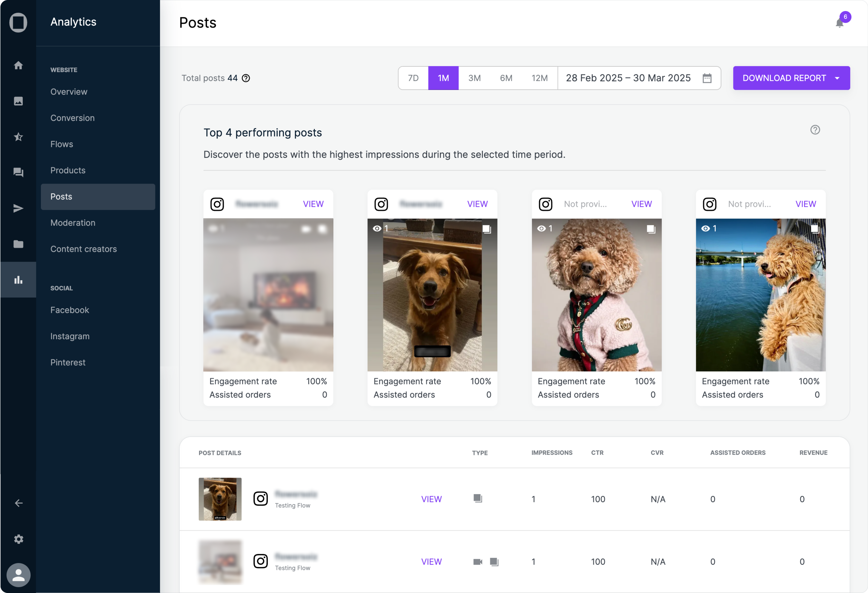
Task: Click help icon next to Total posts
Action: coord(246,78)
